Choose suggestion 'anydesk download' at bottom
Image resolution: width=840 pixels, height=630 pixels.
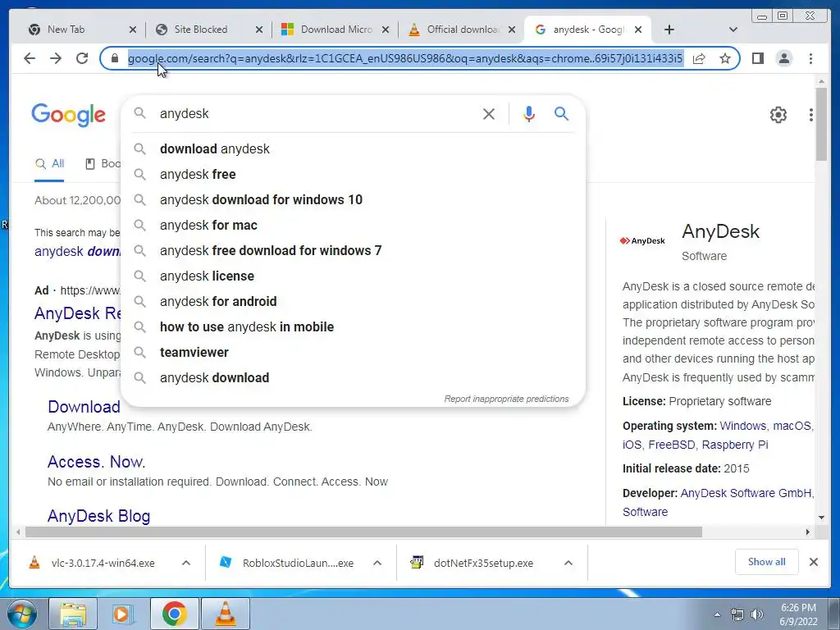[x=354, y=377]
